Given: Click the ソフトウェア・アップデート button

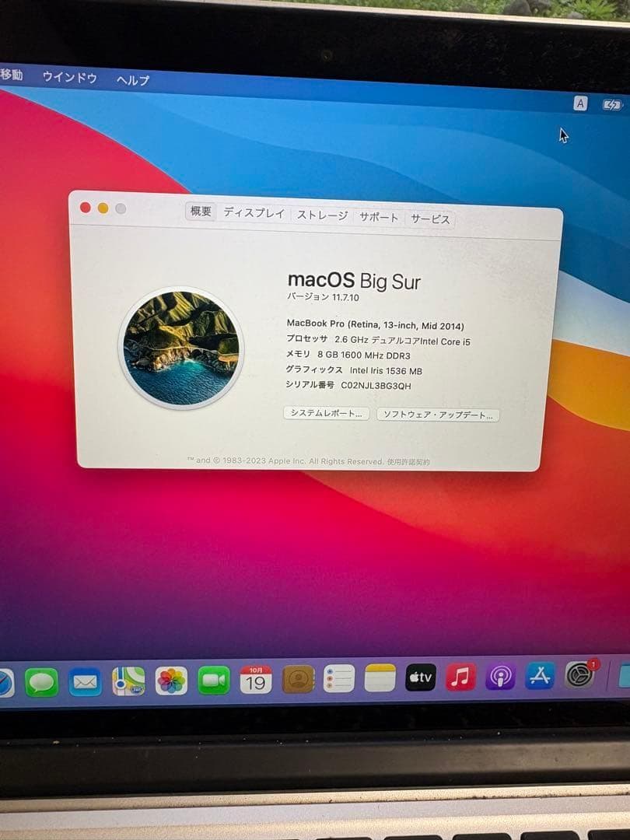Looking at the screenshot, I should [438, 415].
